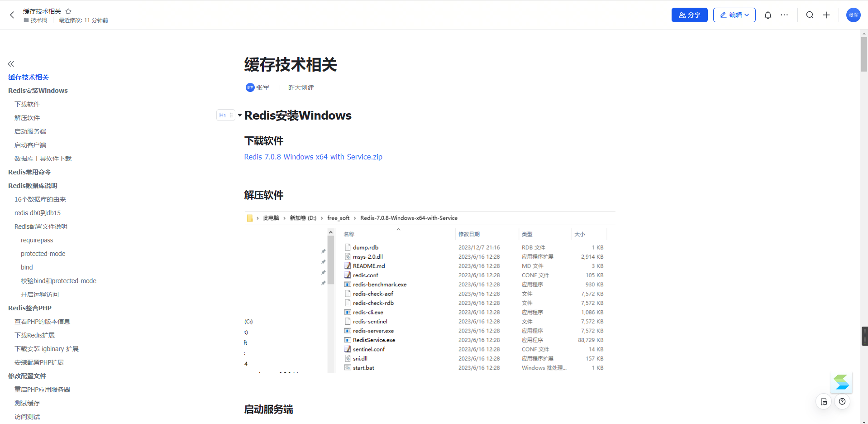Go to Redis常用命令 in outline
The image size is (868, 424).
[x=29, y=172]
